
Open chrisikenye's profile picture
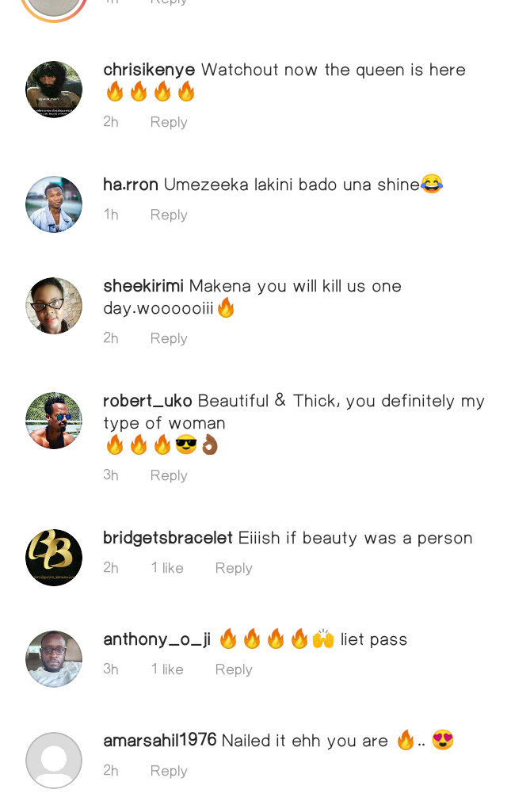click(x=54, y=90)
